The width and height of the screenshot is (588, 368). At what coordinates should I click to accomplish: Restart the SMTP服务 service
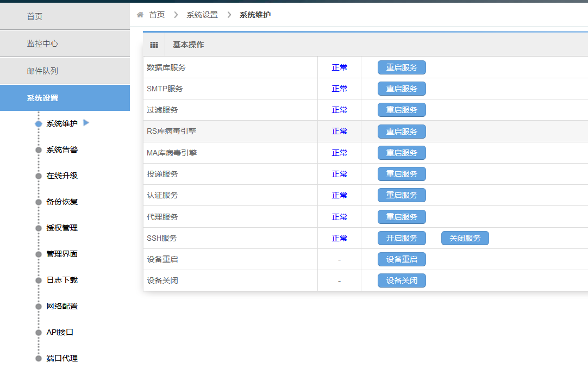pos(402,89)
